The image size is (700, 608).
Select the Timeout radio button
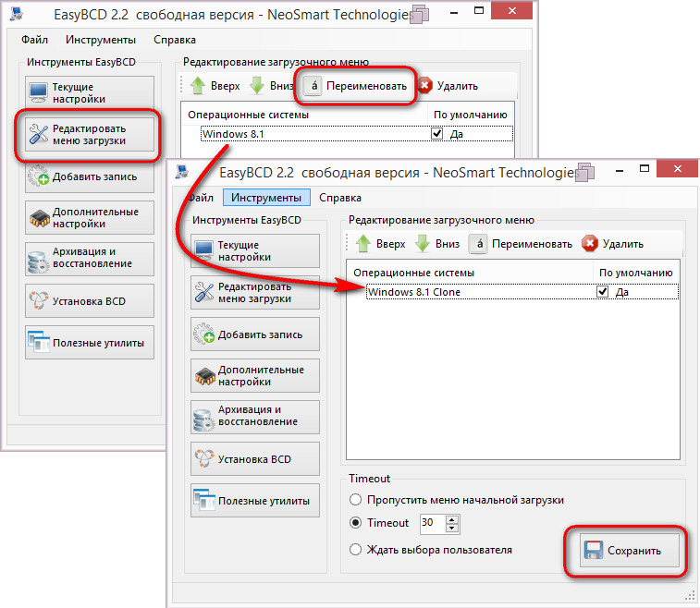tap(355, 522)
